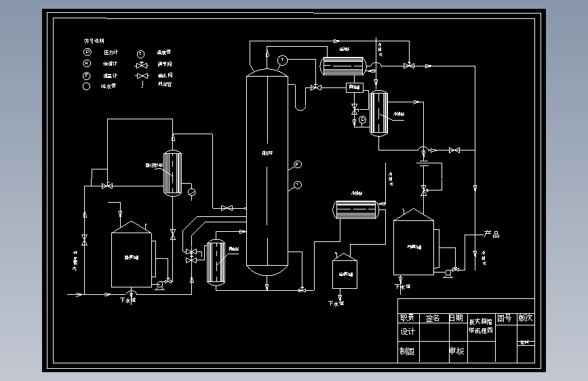Screen dimensions: 588x381
Task: Click the 流量计 legend label
Action: (x=111, y=75)
